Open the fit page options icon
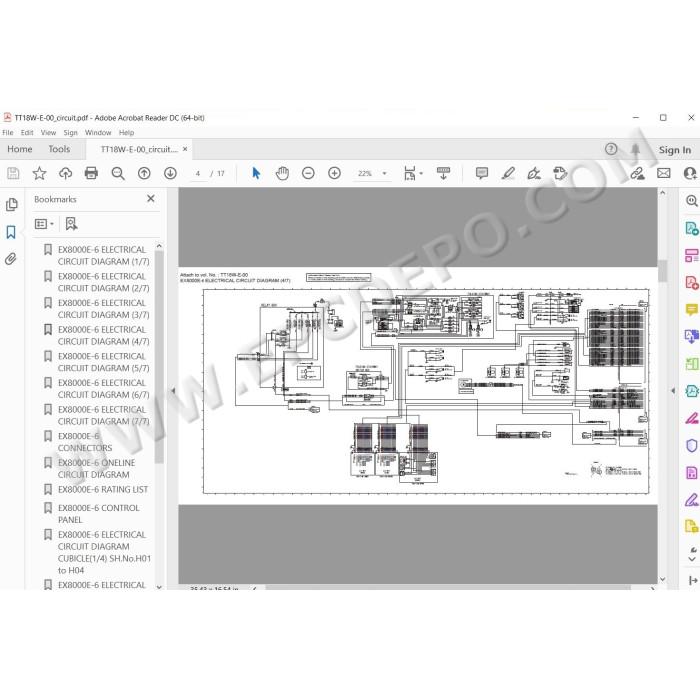Image resolution: width=700 pixels, height=700 pixels. point(410,173)
